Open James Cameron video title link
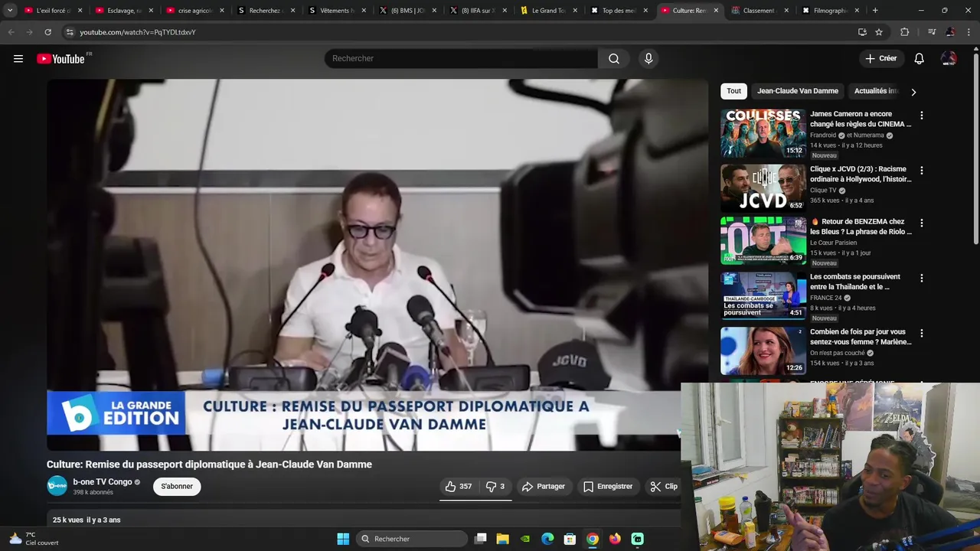980x551 pixels. coord(861,119)
